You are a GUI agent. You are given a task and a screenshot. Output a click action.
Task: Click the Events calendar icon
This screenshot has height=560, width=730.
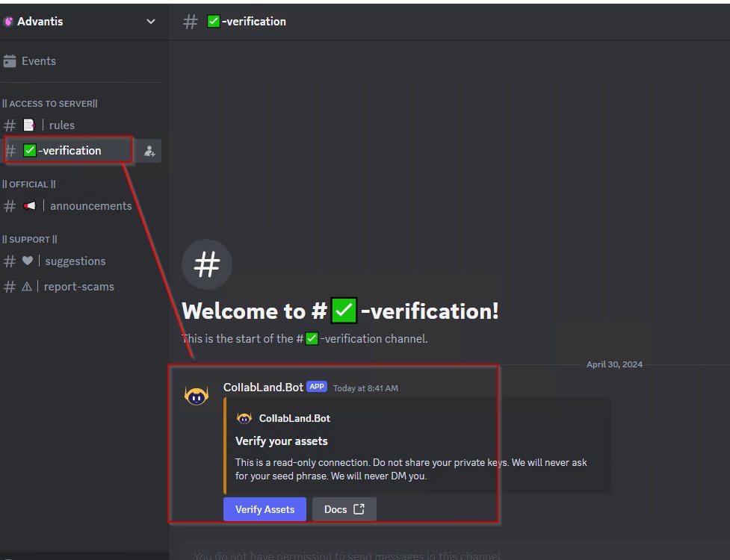(9, 61)
